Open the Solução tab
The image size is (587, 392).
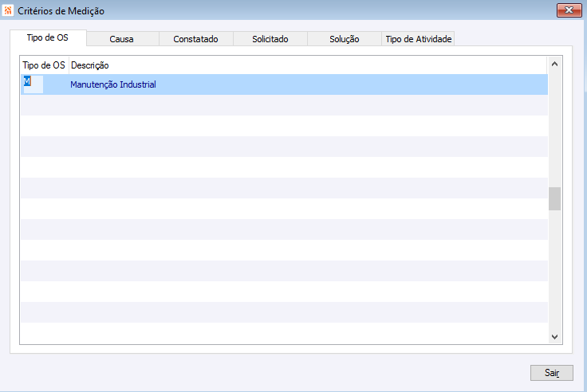coord(344,39)
